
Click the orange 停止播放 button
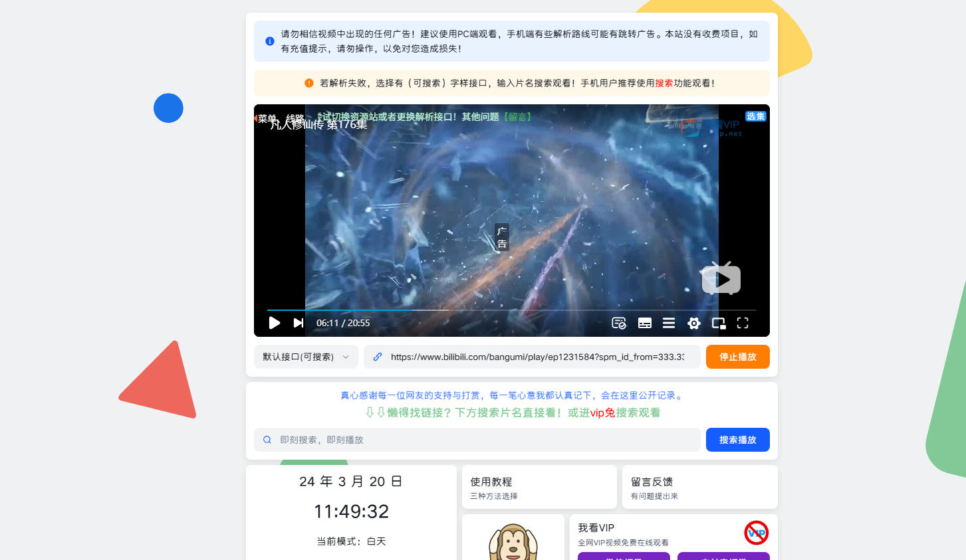737,357
